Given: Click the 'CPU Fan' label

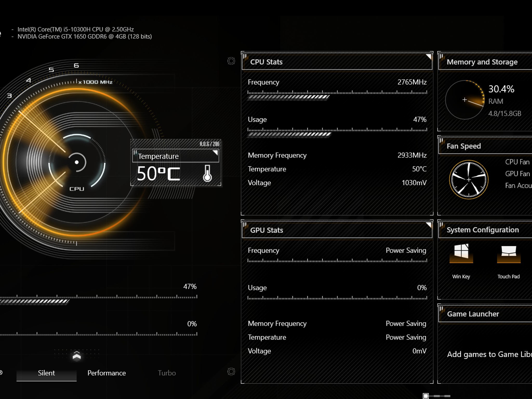Looking at the screenshot, I should [x=517, y=162].
